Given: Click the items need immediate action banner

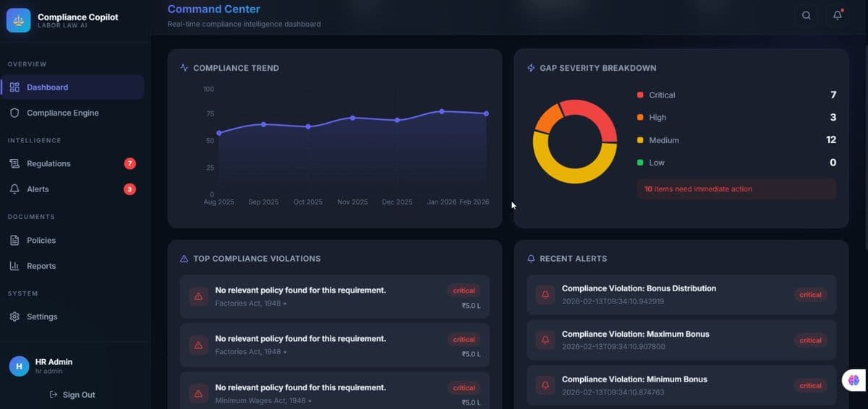Looking at the screenshot, I should (x=736, y=189).
